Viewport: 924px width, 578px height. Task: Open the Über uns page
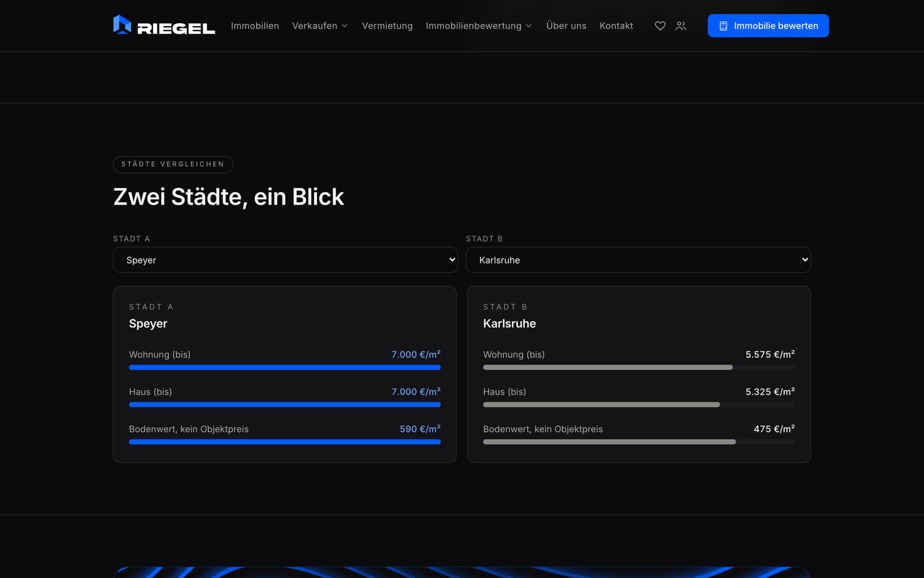tap(566, 26)
